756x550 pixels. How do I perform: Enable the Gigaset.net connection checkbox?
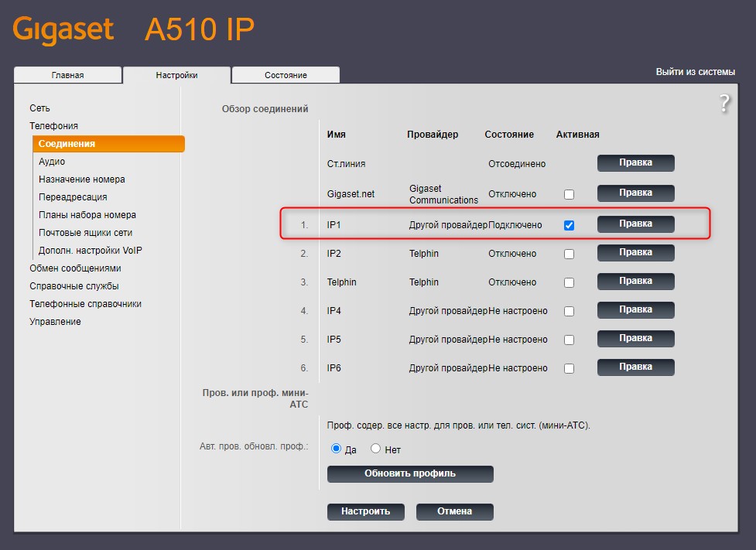pos(569,194)
